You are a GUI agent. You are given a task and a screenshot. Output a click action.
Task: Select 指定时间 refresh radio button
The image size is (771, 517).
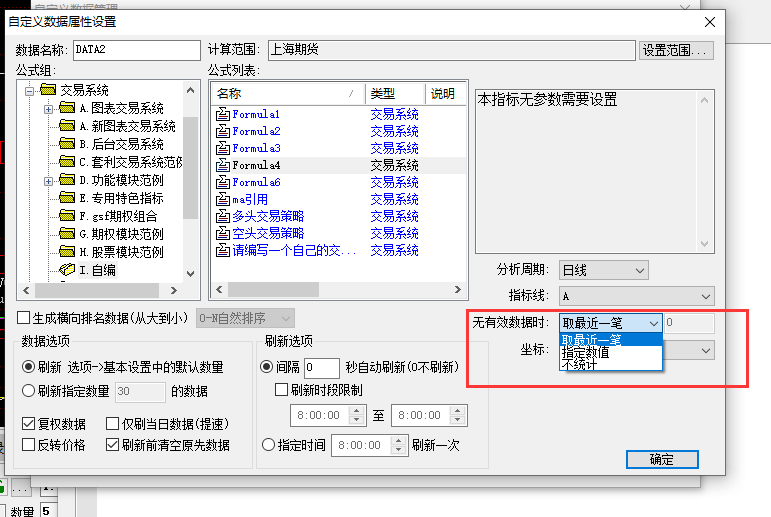[268, 445]
